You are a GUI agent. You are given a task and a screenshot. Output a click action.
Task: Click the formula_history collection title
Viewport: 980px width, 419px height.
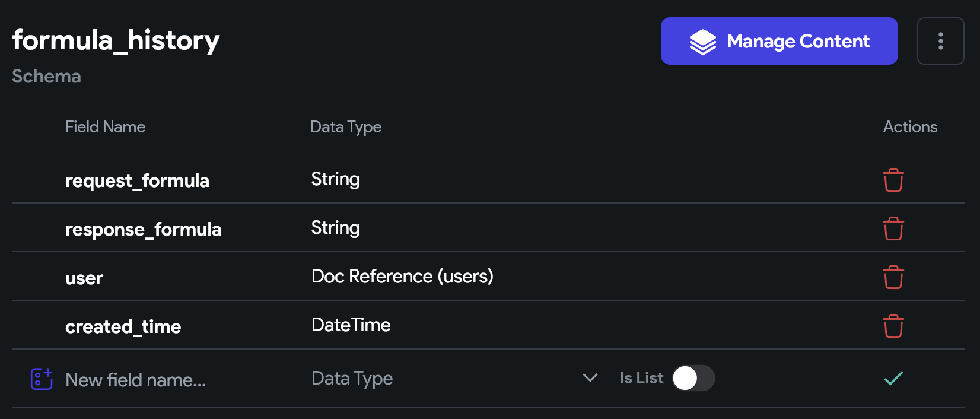point(116,40)
